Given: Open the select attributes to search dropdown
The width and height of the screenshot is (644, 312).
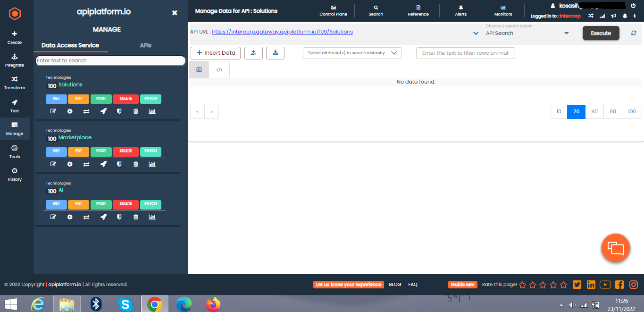Looking at the screenshot, I should point(352,53).
